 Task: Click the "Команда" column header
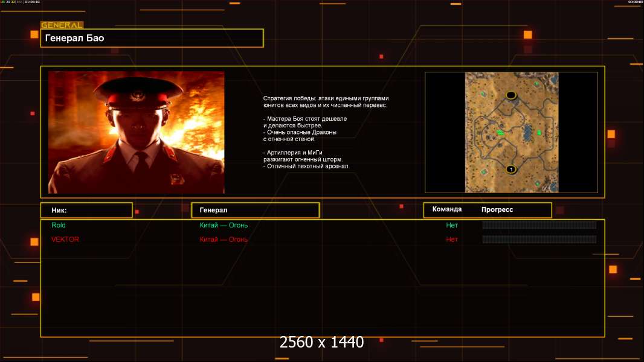(447, 209)
